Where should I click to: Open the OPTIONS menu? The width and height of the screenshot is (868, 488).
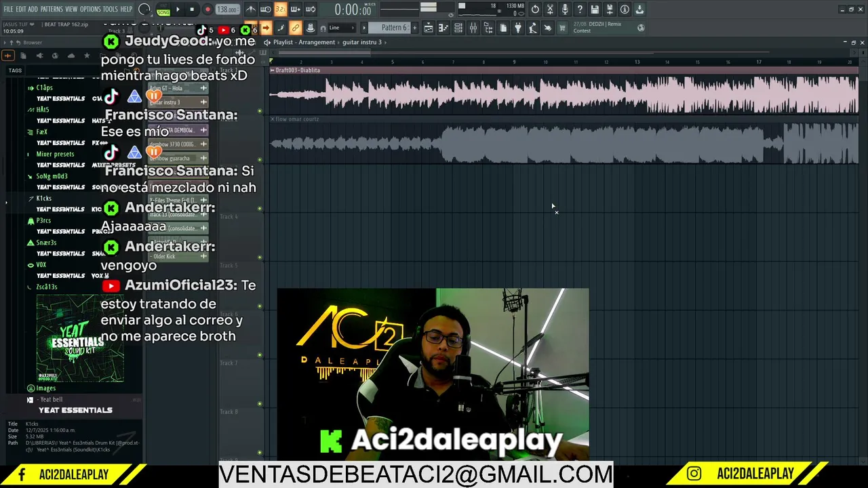pos(90,9)
